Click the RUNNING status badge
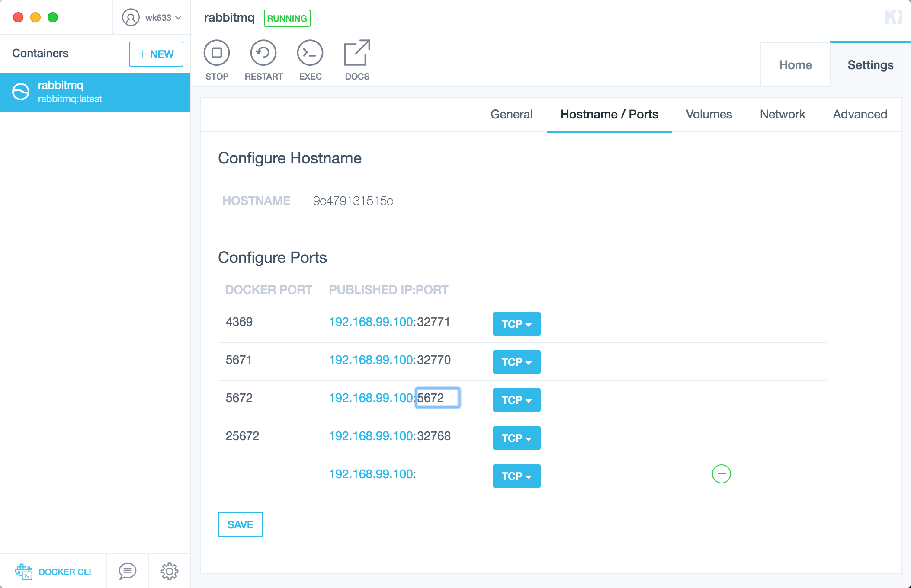This screenshot has width=911, height=588. coord(287,18)
